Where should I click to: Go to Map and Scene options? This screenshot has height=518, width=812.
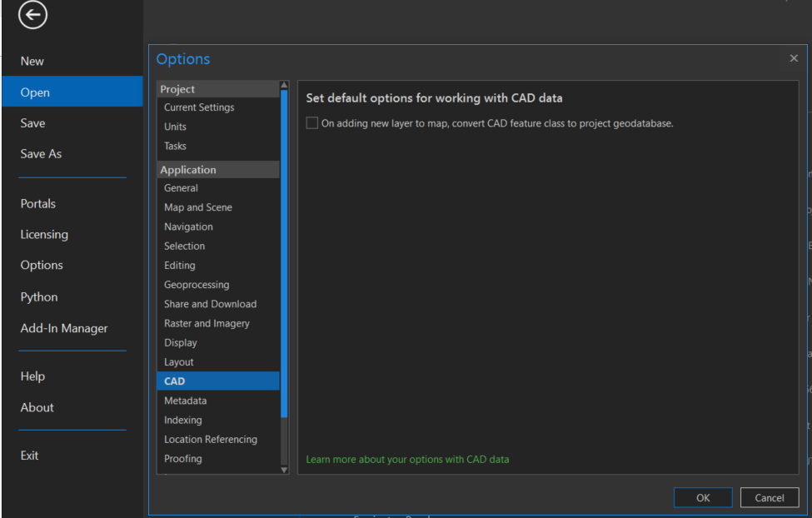coord(198,207)
